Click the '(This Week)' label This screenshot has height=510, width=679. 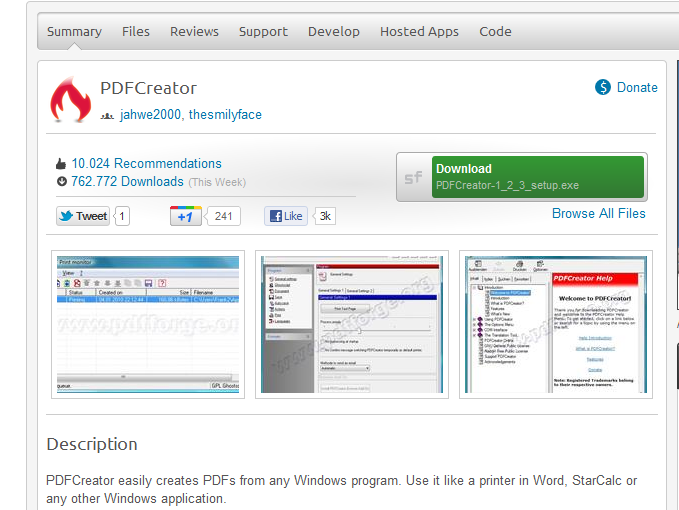click(x=217, y=182)
